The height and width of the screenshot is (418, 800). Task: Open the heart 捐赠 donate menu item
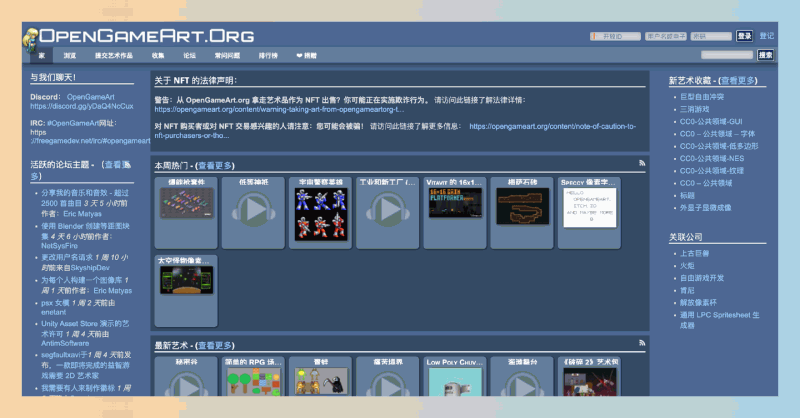click(306, 56)
